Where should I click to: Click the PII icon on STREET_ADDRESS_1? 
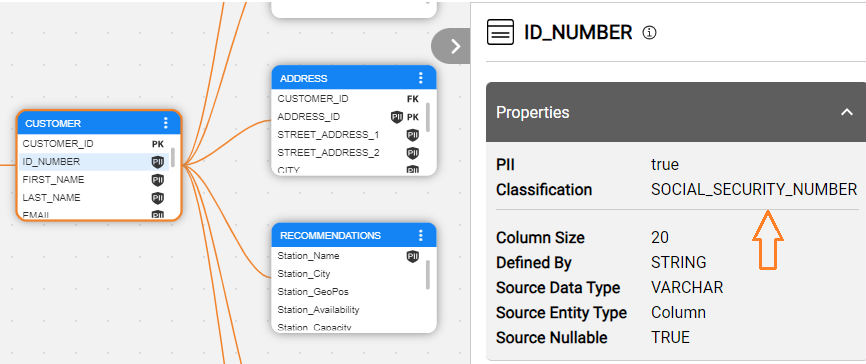coord(413,135)
